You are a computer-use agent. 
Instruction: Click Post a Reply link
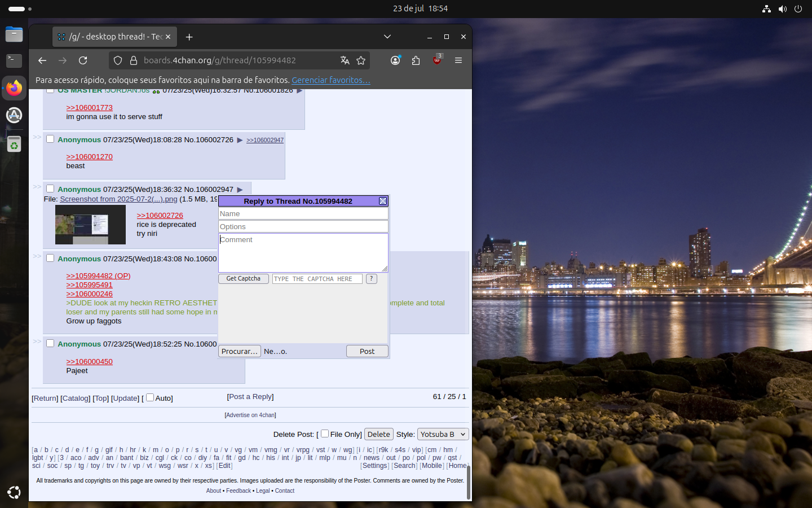tap(250, 397)
